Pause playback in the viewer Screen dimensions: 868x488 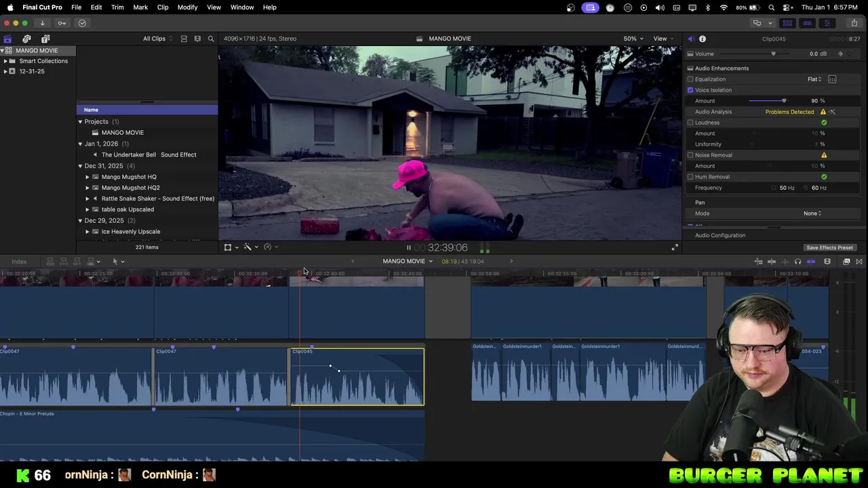(408, 248)
